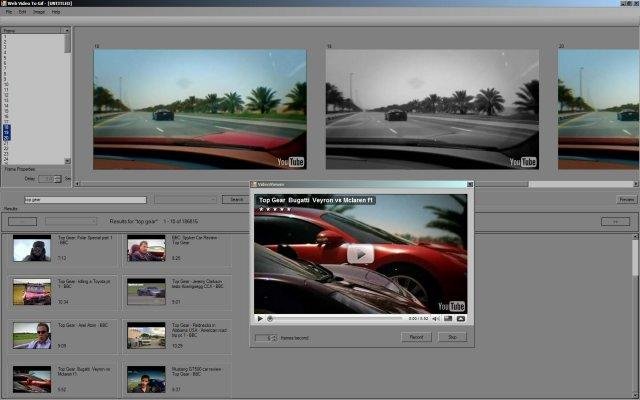Open the Image menu

pyautogui.click(x=38, y=12)
